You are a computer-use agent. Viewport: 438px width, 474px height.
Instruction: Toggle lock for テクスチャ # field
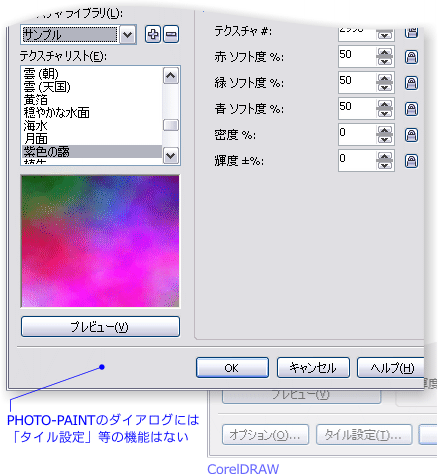click(x=411, y=33)
